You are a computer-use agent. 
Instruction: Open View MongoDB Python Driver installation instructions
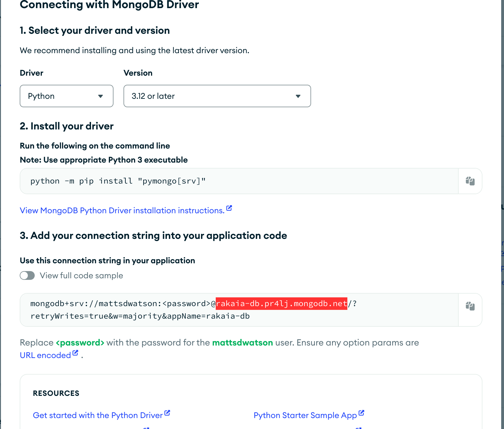click(x=122, y=211)
